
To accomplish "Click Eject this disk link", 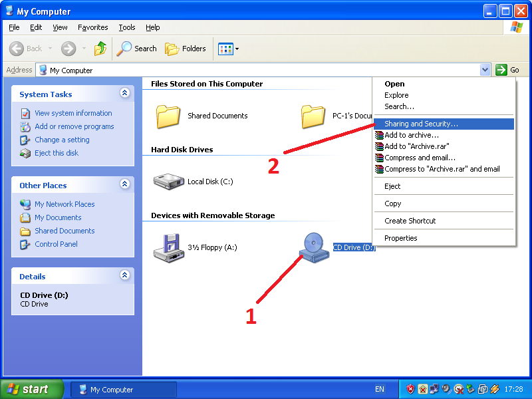I will tap(57, 153).
